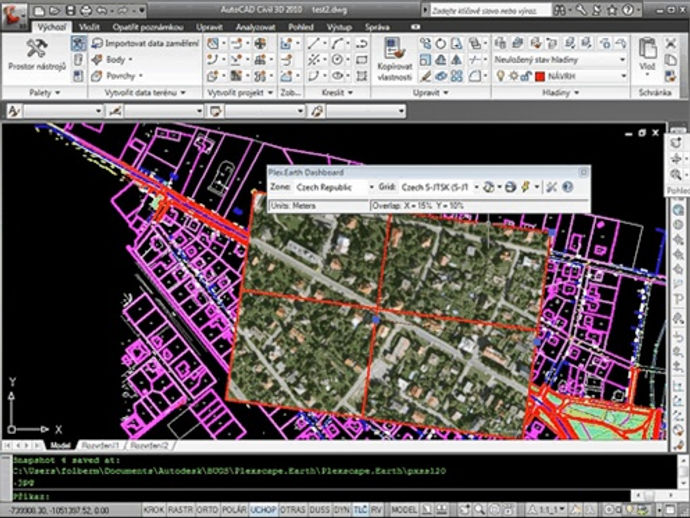The width and height of the screenshot is (690, 518).
Task: Click the binoculars search icon in title bar
Action: point(560,10)
